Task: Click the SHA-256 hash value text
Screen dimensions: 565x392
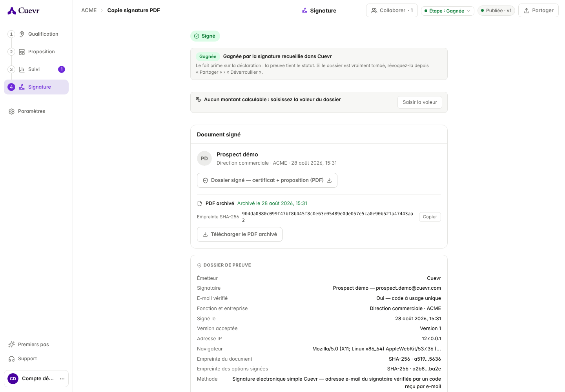Action: pyautogui.click(x=327, y=217)
